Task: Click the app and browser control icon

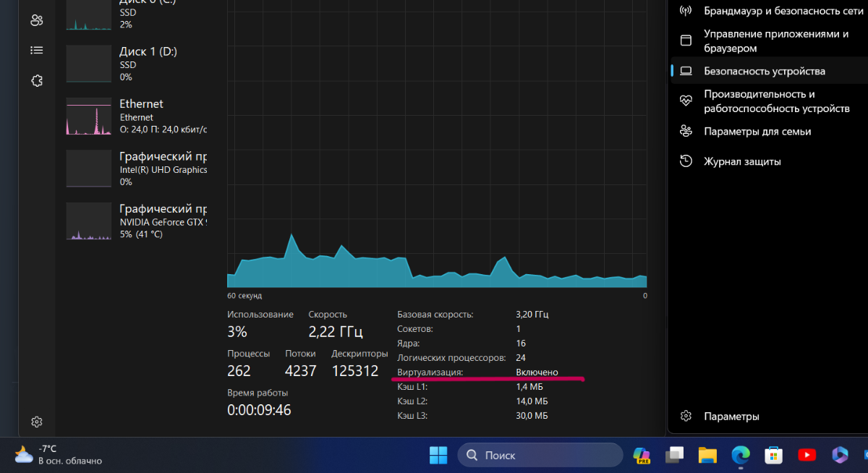Action: click(x=686, y=39)
